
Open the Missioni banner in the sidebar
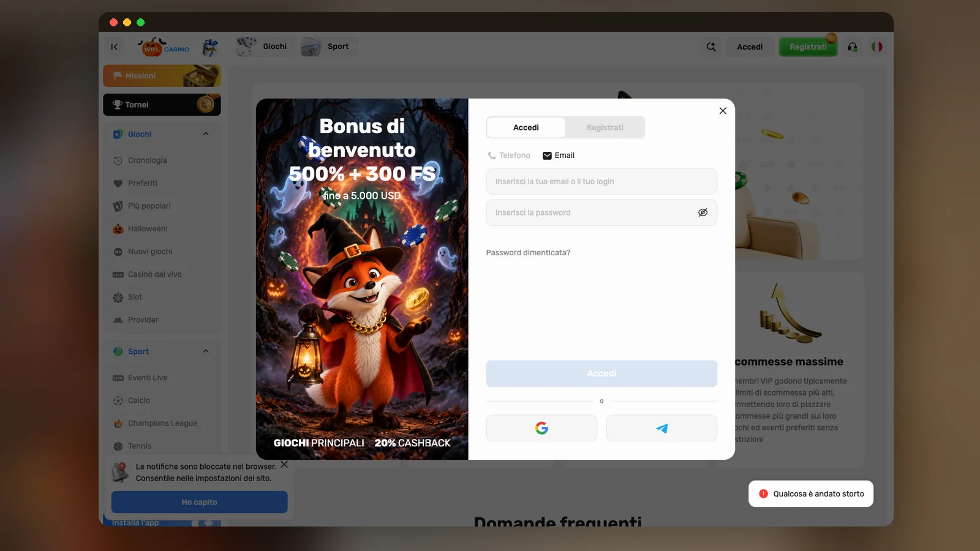click(162, 76)
